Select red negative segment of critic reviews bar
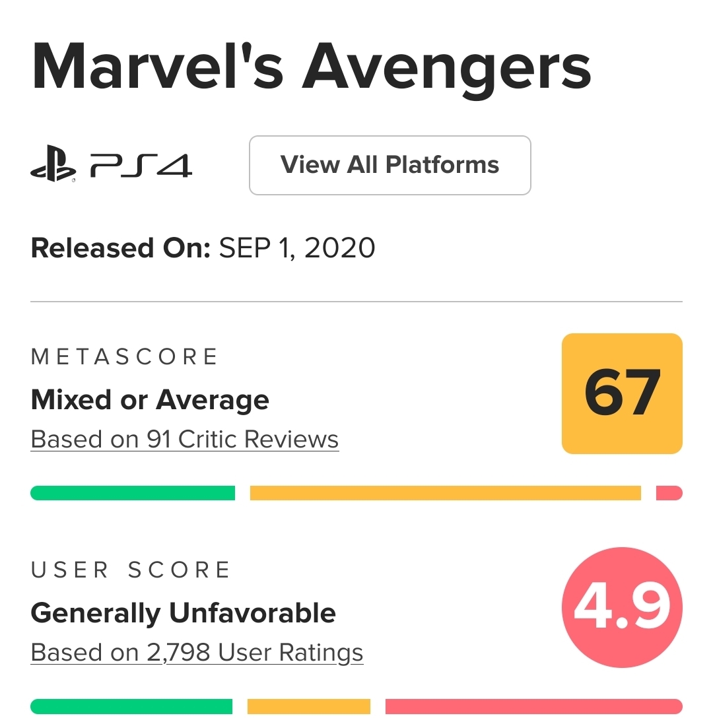Viewport: 713px width, 728px height. pos(669,493)
